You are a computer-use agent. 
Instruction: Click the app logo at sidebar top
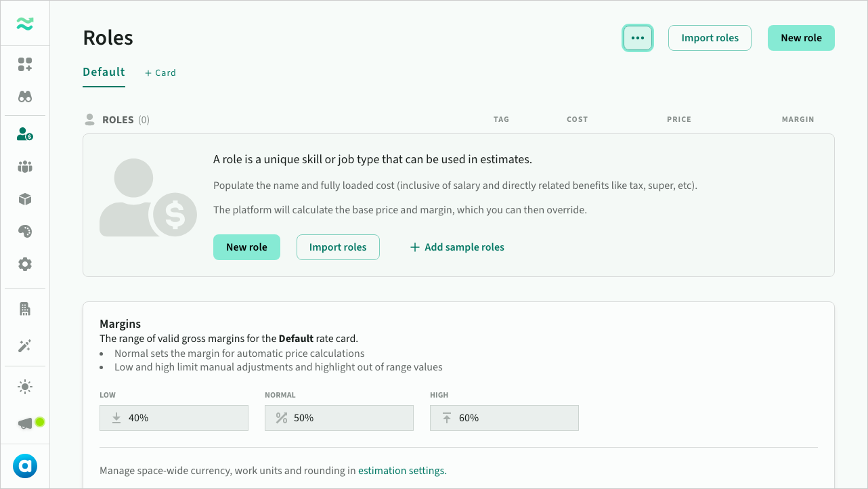point(25,24)
